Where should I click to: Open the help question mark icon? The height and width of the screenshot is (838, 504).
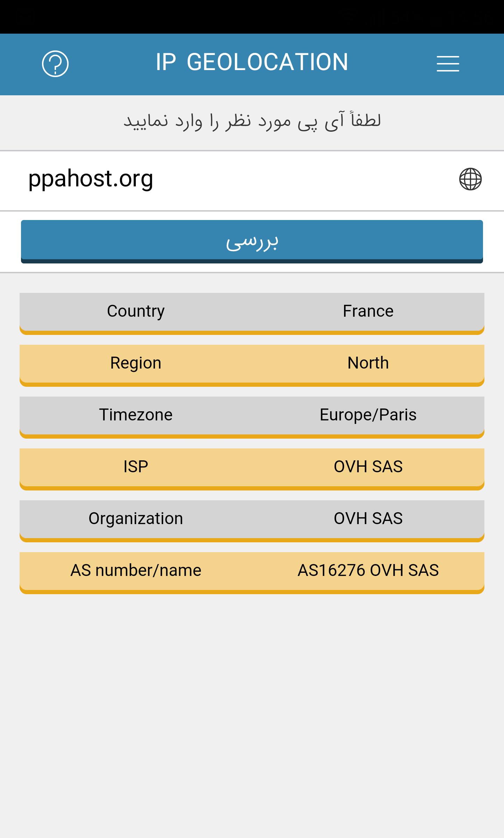55,63
